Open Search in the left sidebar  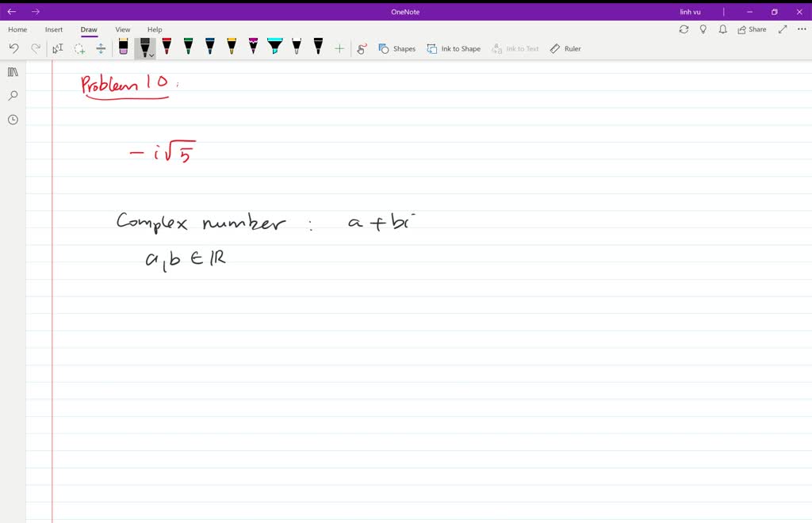[x=12, y=95]
